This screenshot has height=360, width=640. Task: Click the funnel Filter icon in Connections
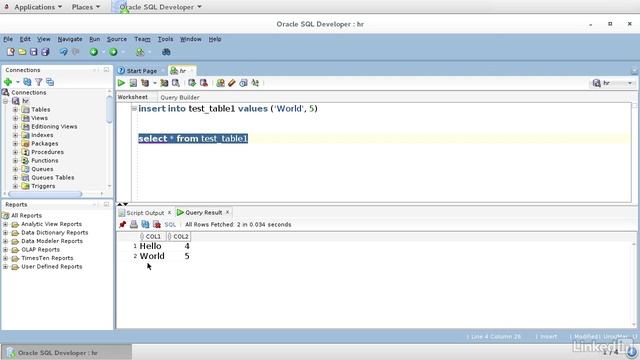(x=39, y=82)
